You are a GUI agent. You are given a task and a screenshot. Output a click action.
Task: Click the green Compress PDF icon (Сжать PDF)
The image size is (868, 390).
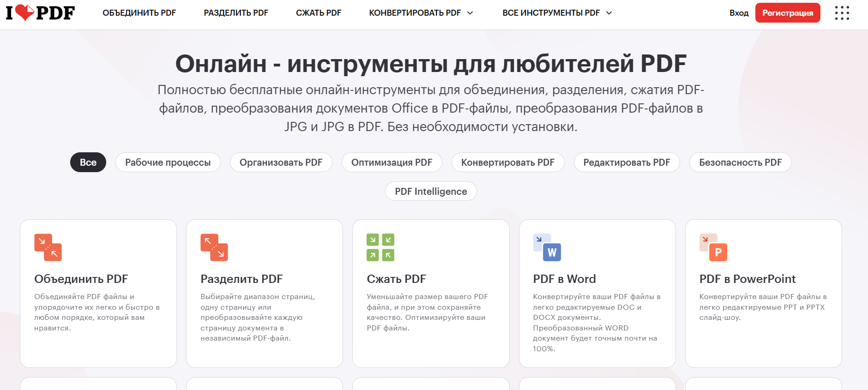(x=380, y=247)
